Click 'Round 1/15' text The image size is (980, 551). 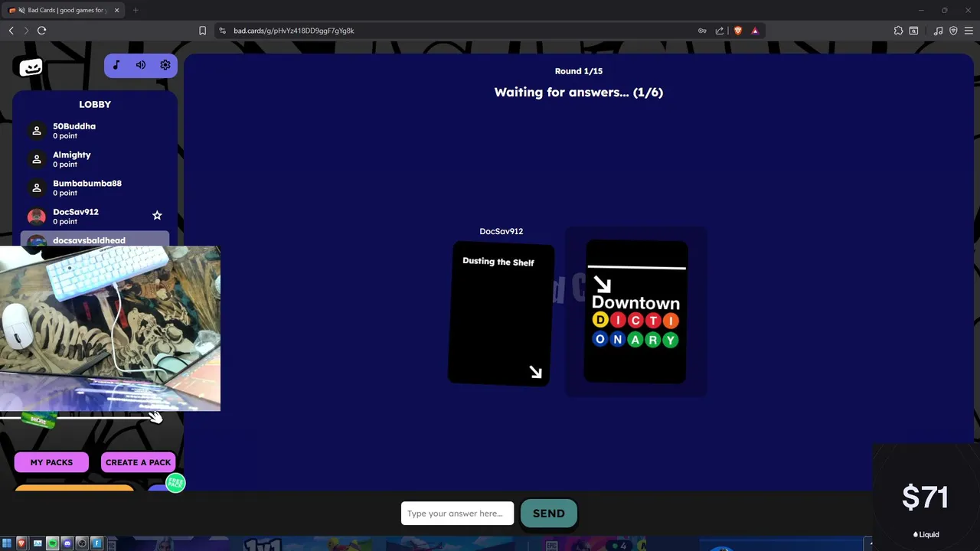579,71
